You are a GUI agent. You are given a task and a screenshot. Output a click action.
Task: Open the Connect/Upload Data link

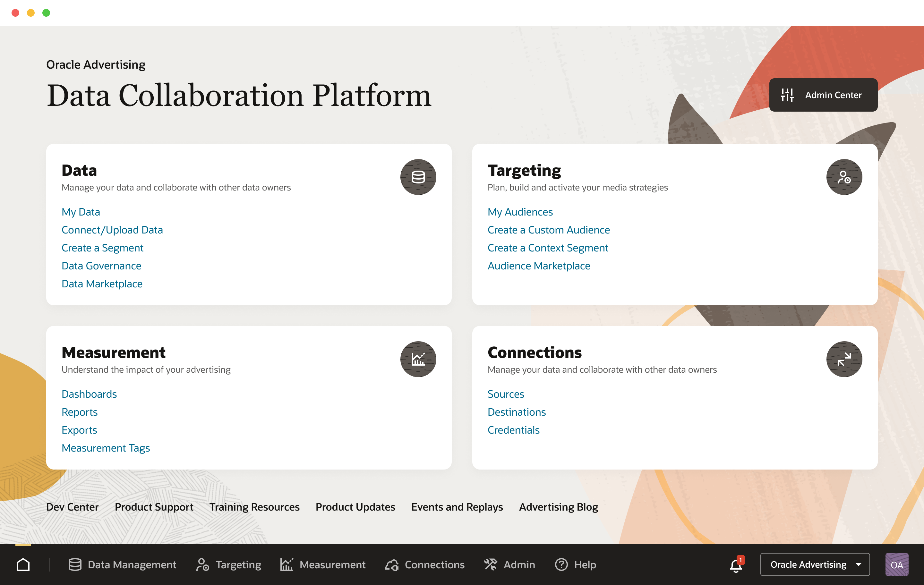click(112, 230)
